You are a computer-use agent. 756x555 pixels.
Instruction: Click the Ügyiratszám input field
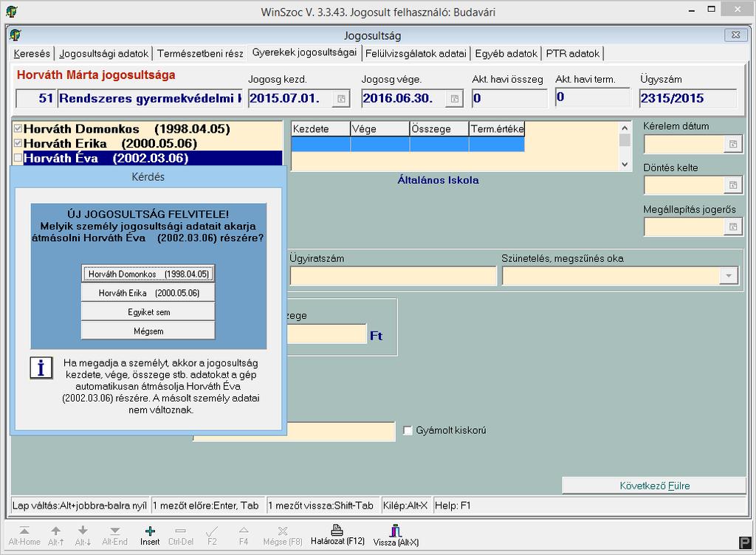click(393, 276)
